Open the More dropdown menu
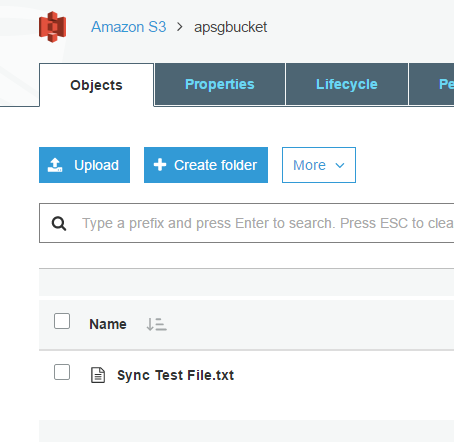 point(319,165)
